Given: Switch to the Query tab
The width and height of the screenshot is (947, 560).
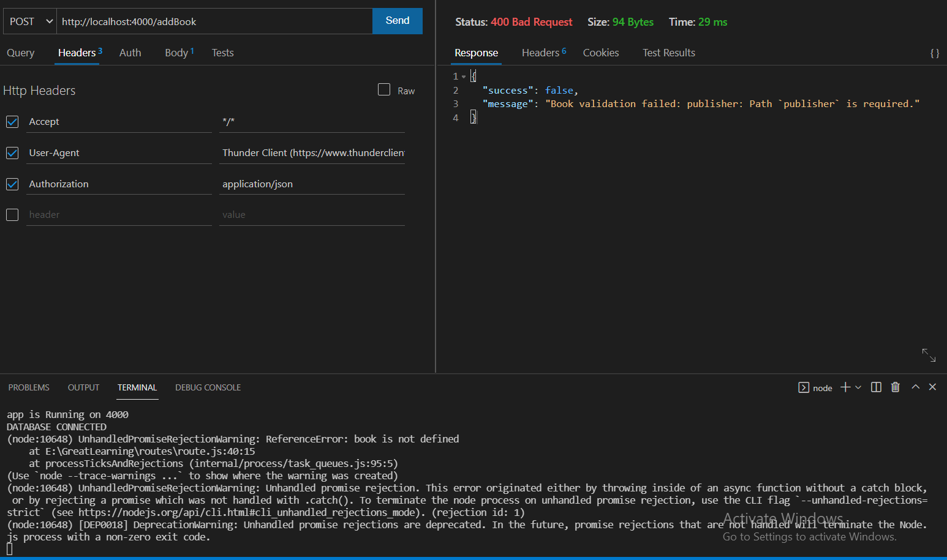Looking at the screenshot, I should [x=21, y=53].
